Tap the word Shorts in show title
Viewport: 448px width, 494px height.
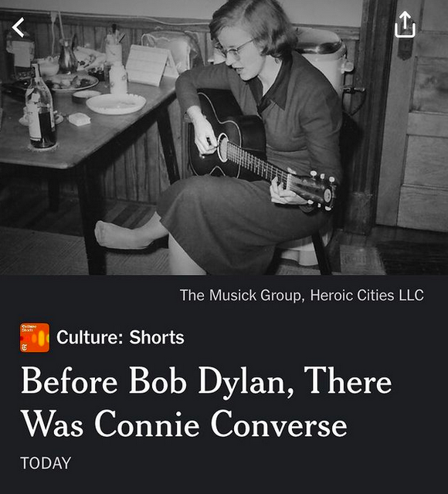(157, 337)
